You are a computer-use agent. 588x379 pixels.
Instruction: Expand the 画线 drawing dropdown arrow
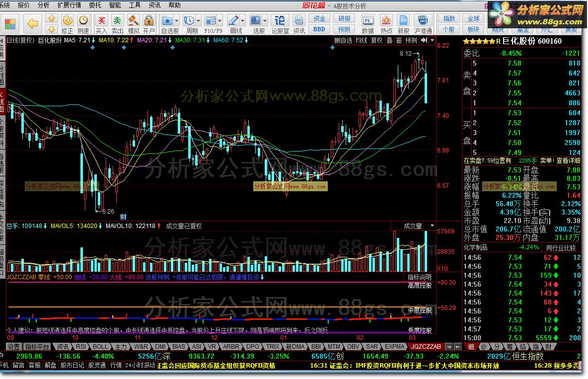243,21
